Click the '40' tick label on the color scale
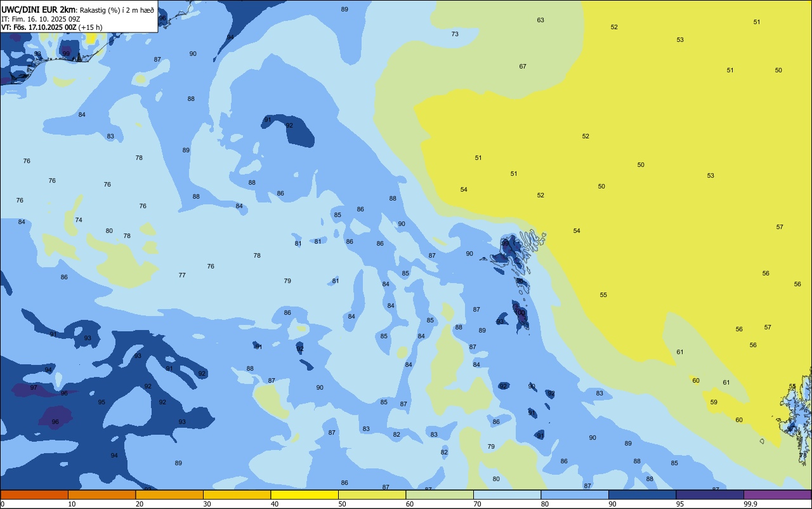The width and height of the screenshot is (812, 509). [275, 504]
